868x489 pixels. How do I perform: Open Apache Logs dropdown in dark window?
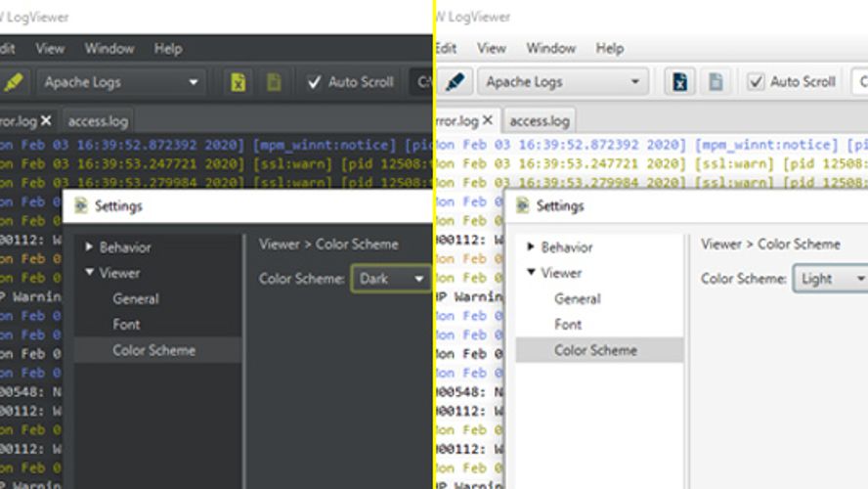click(x=120, y=82)
